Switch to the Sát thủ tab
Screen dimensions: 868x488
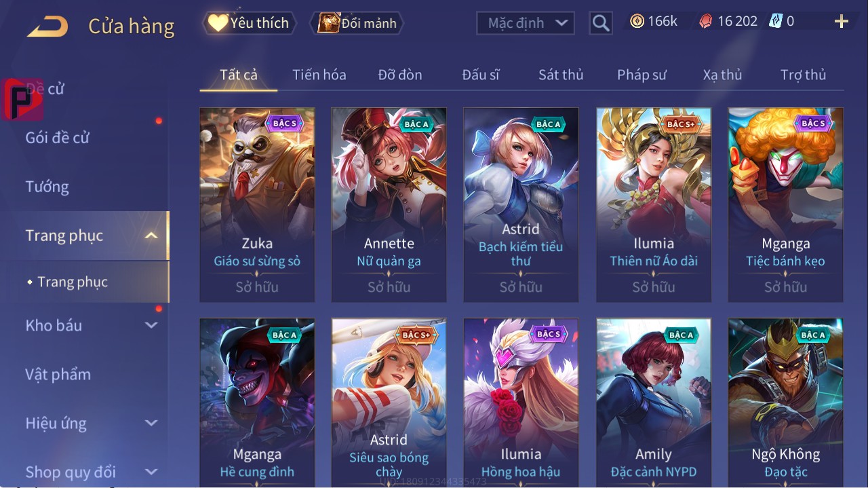[x=561, y=75]
